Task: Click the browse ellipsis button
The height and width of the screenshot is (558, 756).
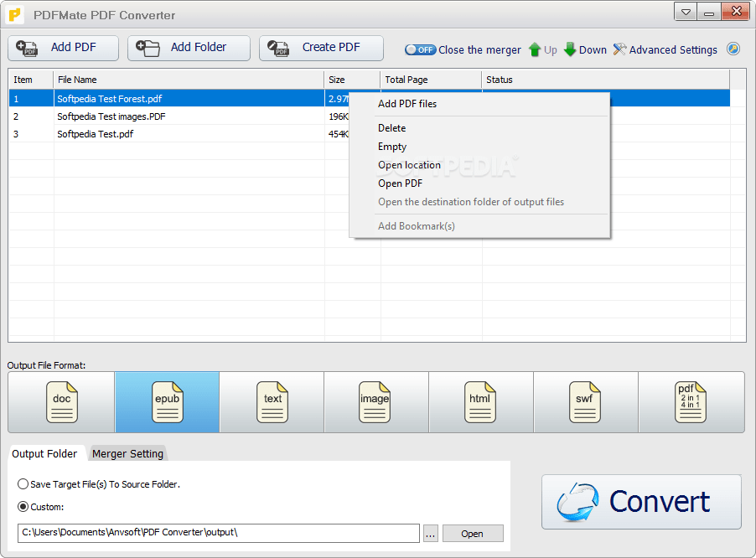Action: point(431,534)
